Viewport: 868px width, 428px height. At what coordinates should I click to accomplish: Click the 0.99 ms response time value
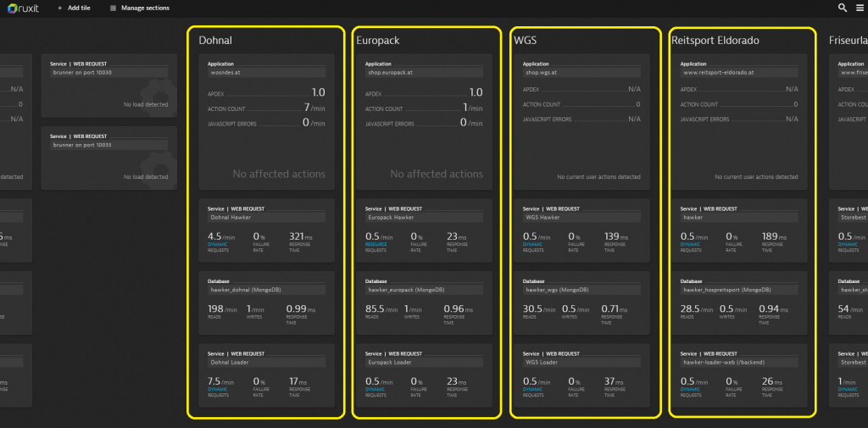(303, 309)
